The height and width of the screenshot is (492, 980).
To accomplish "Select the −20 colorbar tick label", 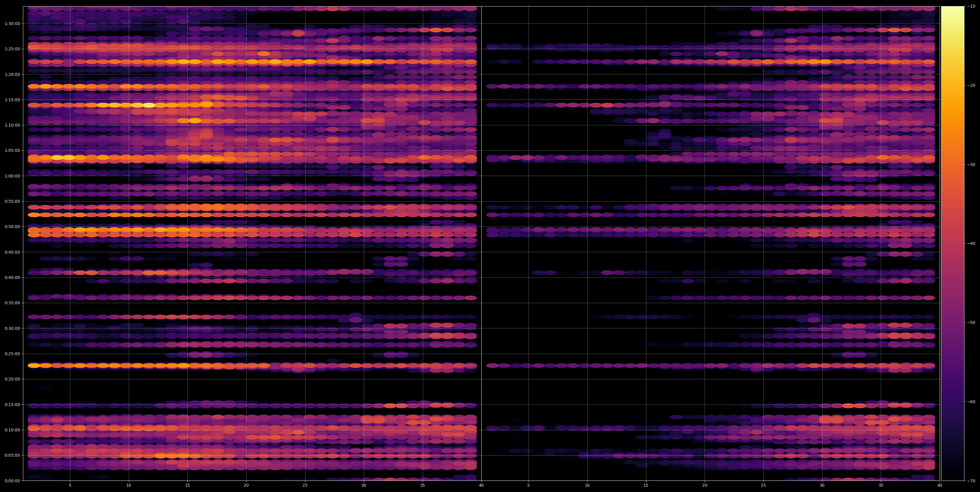I will click(x=971, y=85).
